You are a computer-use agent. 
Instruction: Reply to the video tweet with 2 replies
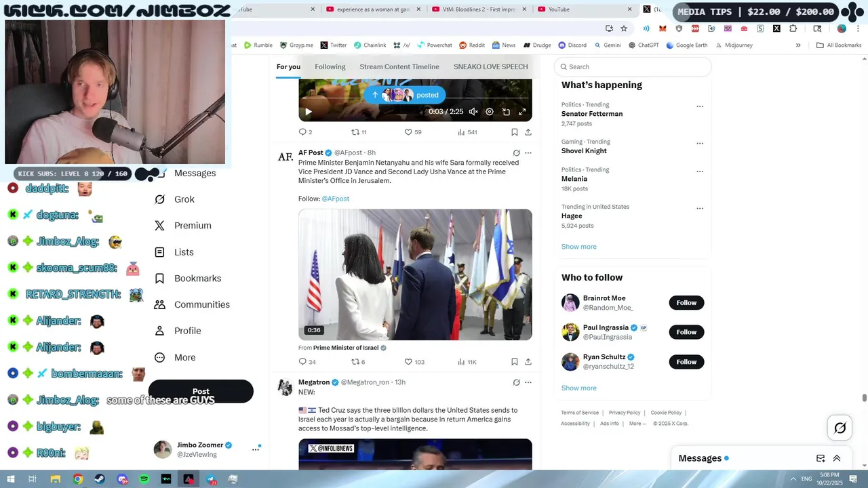[303, 132]
